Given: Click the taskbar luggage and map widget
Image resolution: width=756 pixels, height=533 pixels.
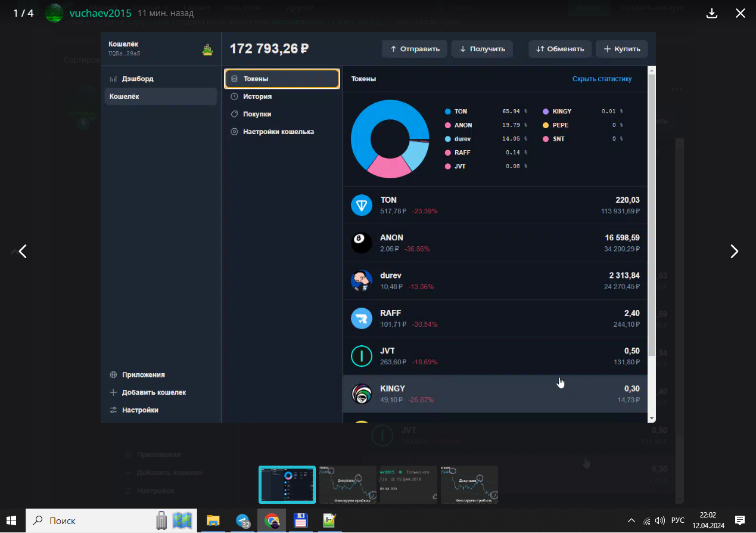Looking at the screenshot, I should coord(174,520).
